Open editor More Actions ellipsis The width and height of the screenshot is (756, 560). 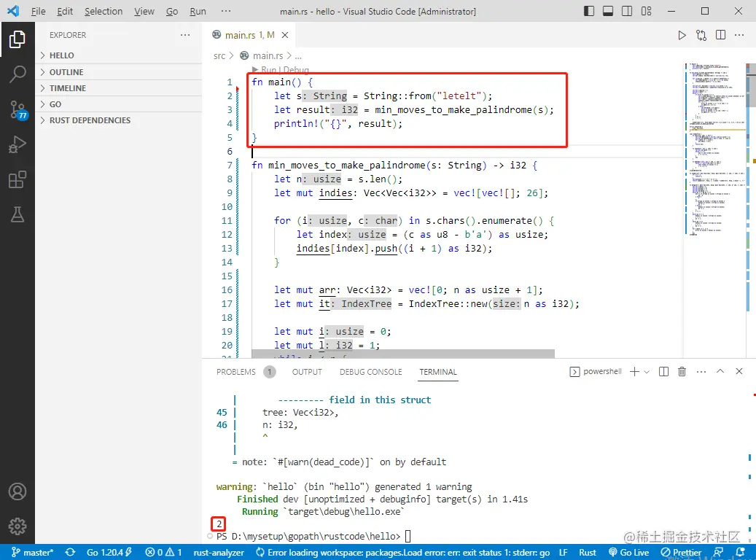pyautogui.click(x=739, y=35)
